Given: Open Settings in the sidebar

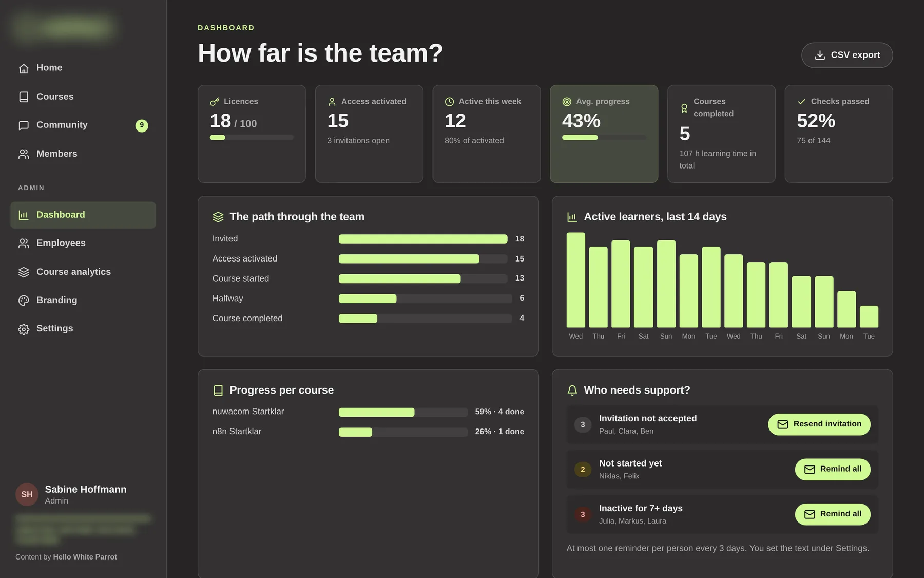Looking at the screenshot, I should coord(83,328).
